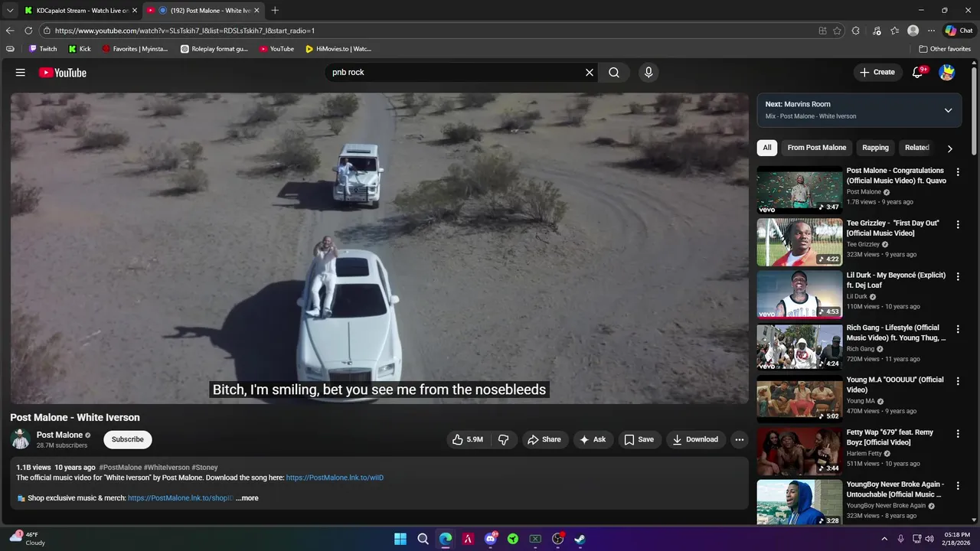
Task: Open the YouTube guide hamburger menu
Action: pyautogui.click(x=21, y=73)
